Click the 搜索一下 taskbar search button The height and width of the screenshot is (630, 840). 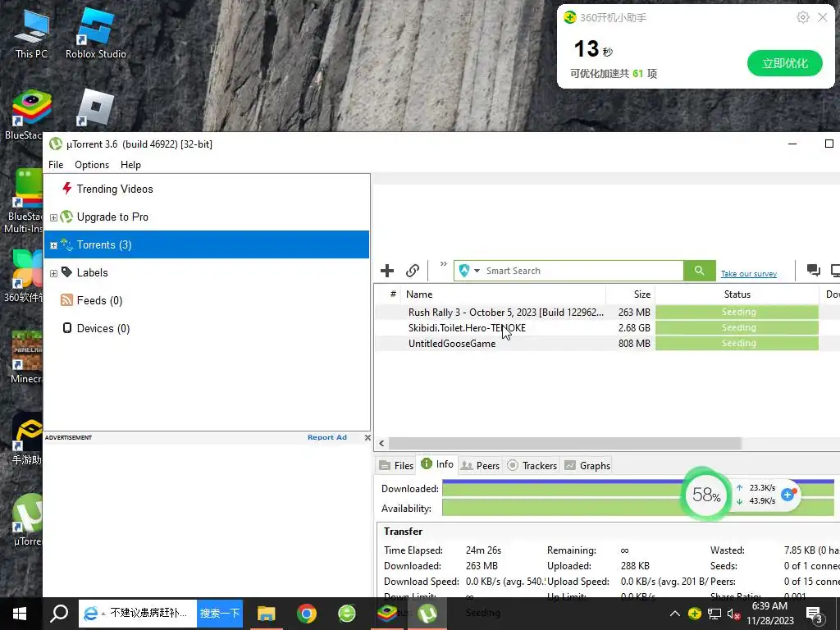pyautogui.click(x=220, y=614)
